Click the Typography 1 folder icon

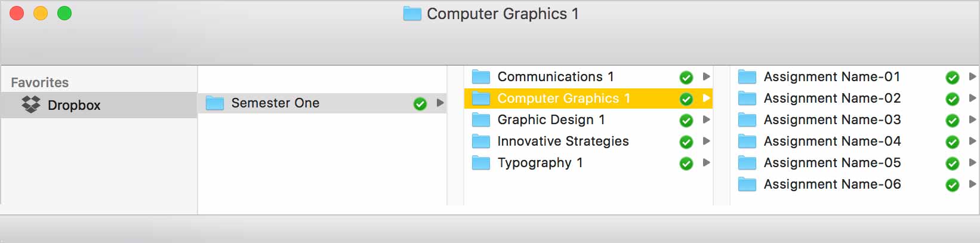coord(481,163)
